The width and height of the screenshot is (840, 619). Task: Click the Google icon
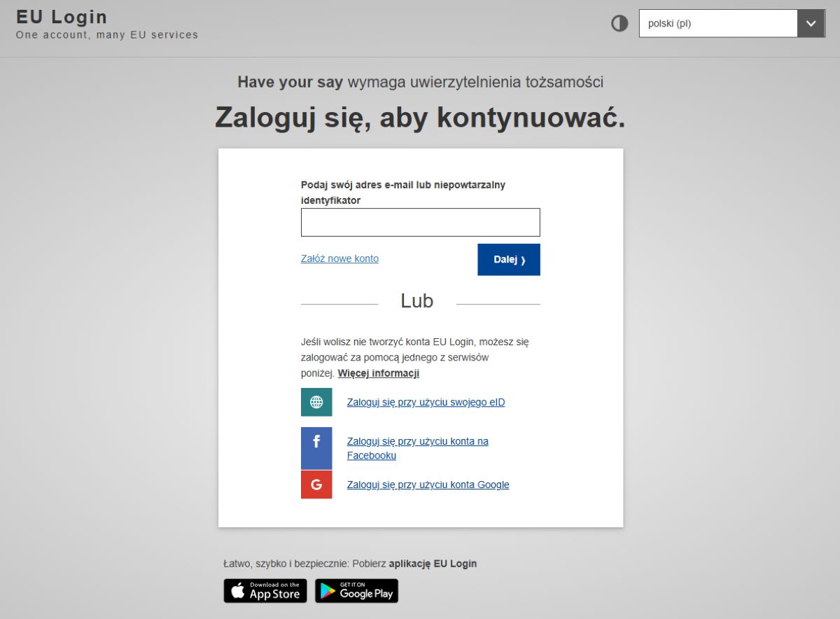point(316,485)
